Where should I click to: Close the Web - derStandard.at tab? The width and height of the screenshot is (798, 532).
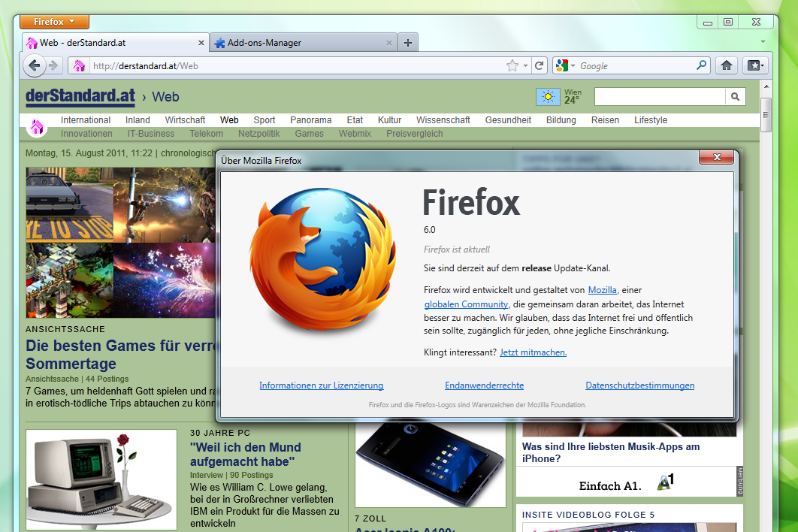click(x=201, y=43)
